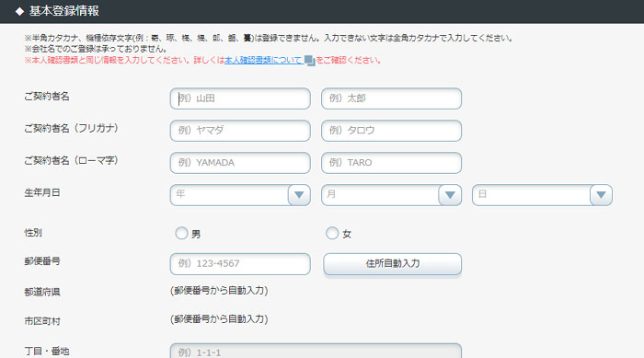Click the ご契約者名（ローマ字） label
The image size is (644, 358).
(72, 160)
